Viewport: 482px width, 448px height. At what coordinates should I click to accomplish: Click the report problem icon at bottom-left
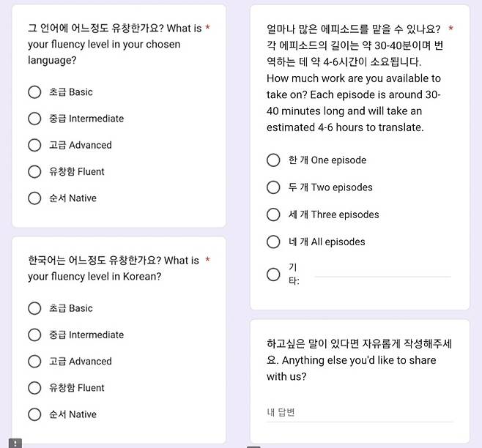click(15, 443)
